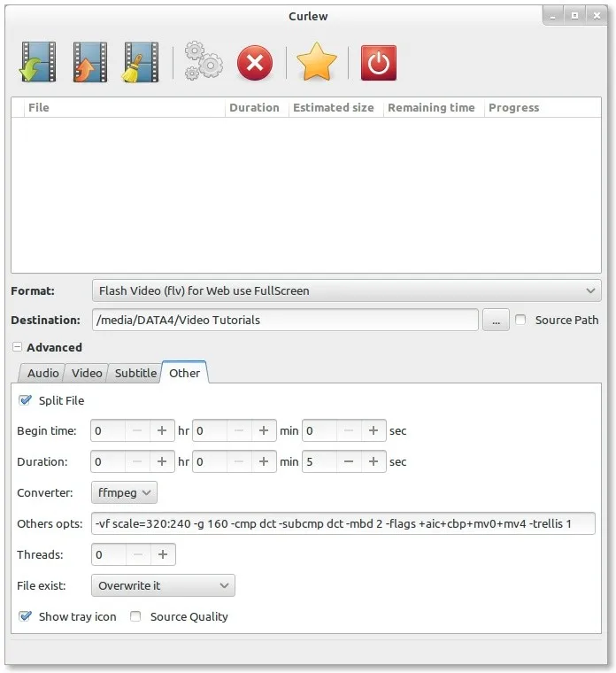Switch to the Audio tab
Viewport: 616px width, 673px height.
[42, 373]
